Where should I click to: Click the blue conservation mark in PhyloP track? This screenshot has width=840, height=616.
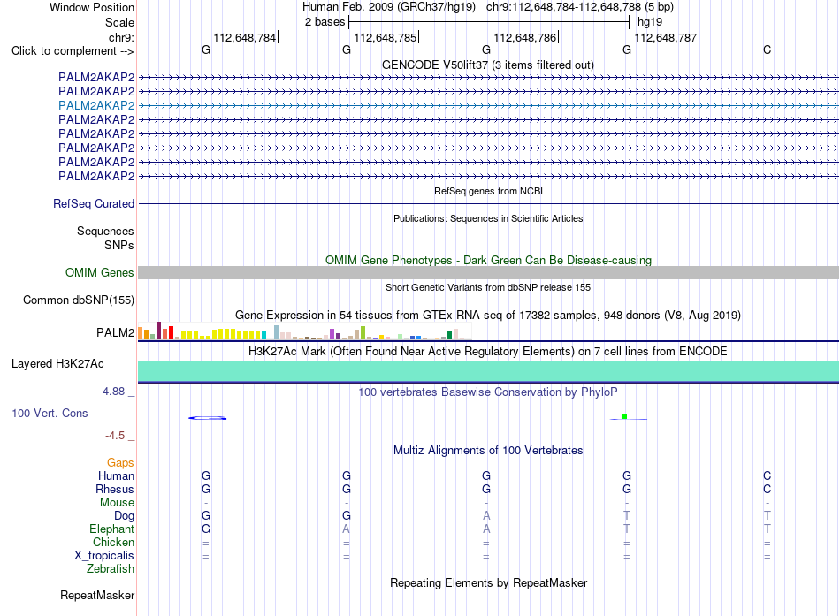pyautogui.click(x=208, y=418)
